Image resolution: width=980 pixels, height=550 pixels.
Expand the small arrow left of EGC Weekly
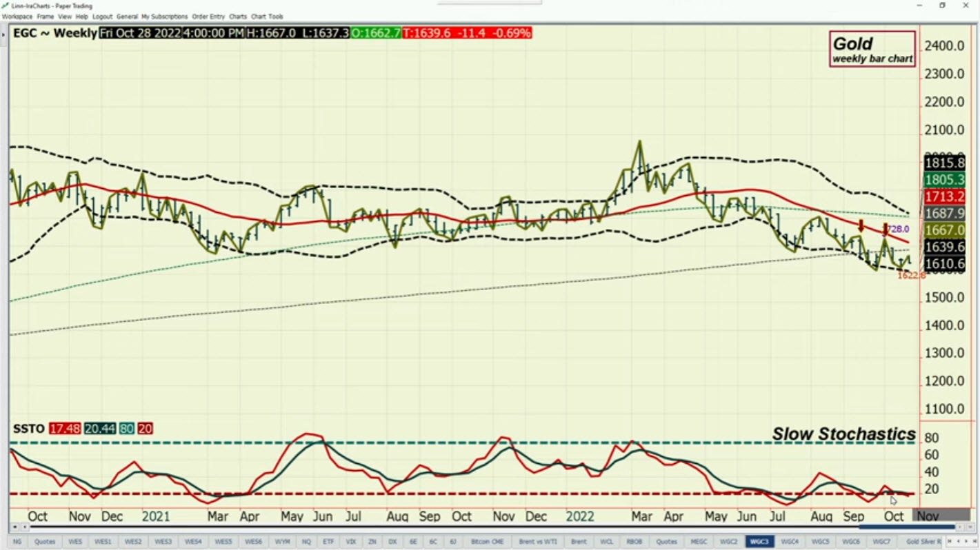coord(5,33)
